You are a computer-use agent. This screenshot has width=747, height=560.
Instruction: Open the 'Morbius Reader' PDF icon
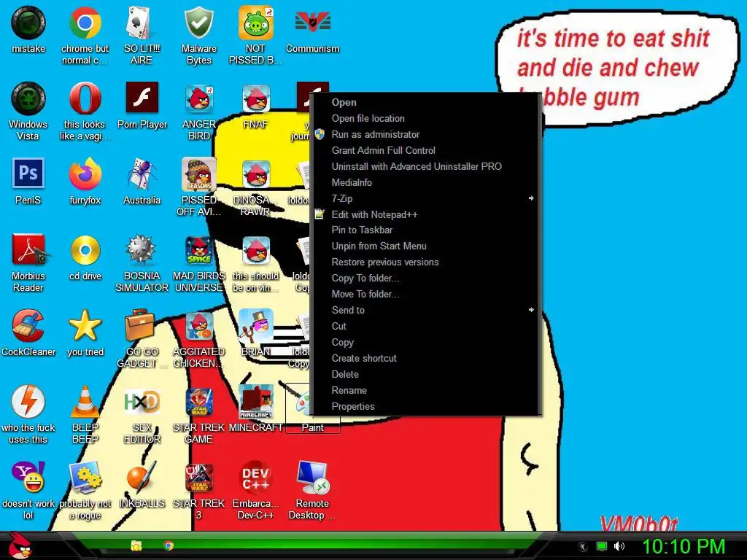28,262
